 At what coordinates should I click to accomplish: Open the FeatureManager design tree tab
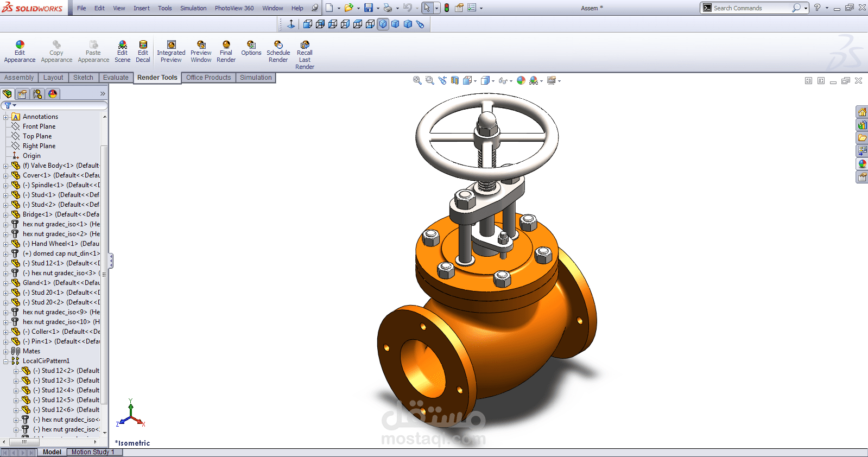tap(8, 94)
